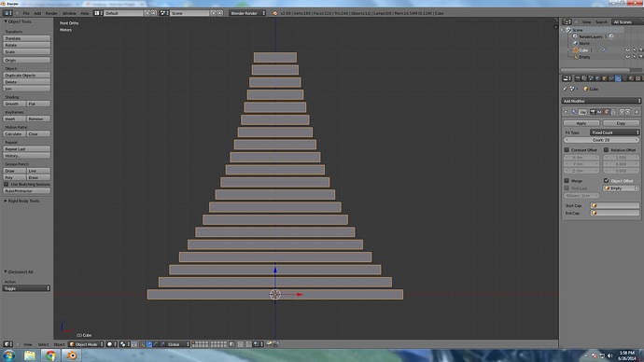Image resolution: width=644 pixels, height=362 pixels.
Task: Toggle Empty visibility eye in outliner
Action: pyautogui.click(x=627, y=57)
